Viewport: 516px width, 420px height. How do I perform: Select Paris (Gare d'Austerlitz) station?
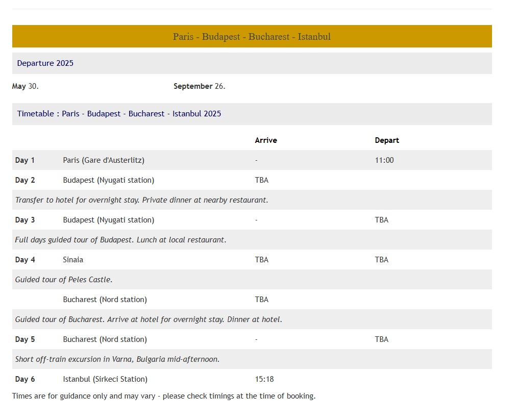[104, 160]
